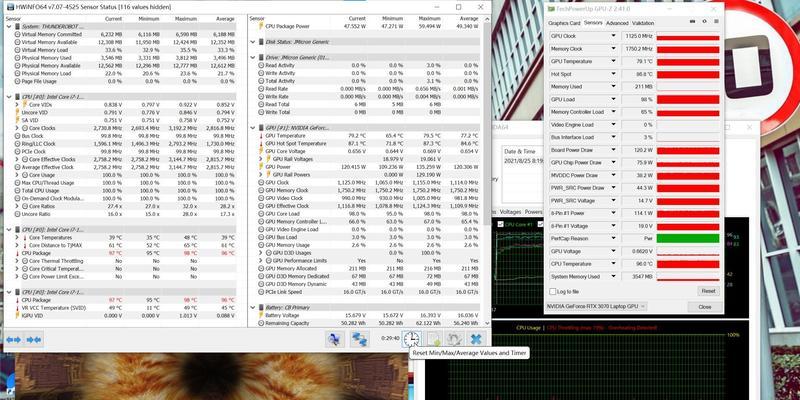The image size is (800, 400).
Task: Collapse GPU [#1]: NVIDIA GeForce group
Action: click(x=253, y=128)
